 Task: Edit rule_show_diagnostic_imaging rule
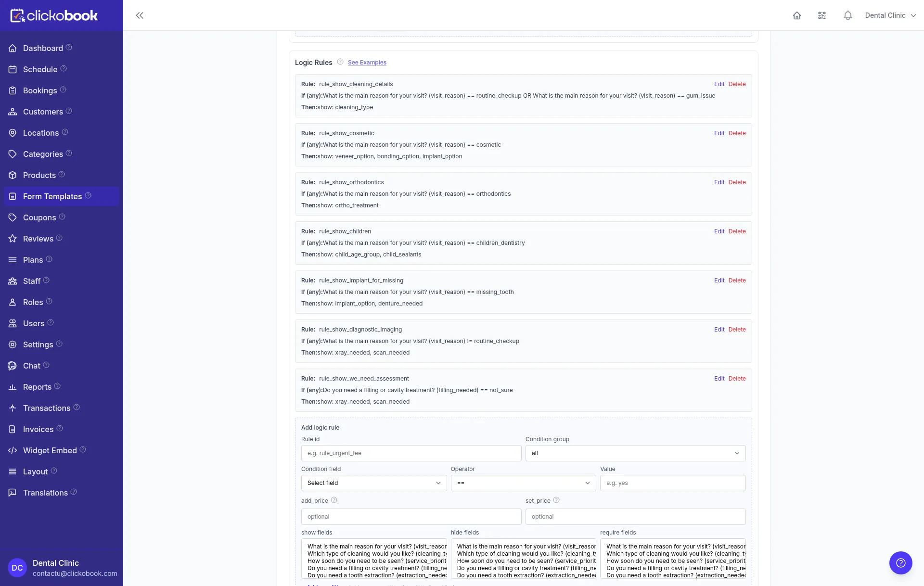tap(719, 330)
